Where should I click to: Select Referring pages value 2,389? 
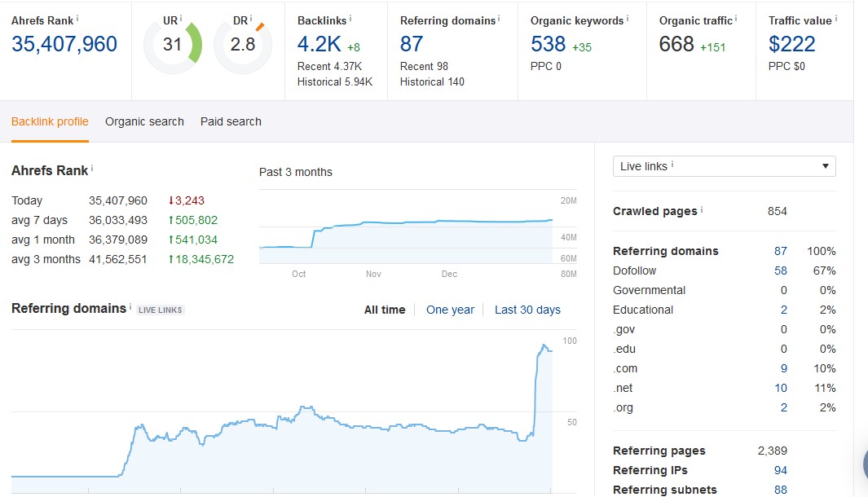[772, 451]
